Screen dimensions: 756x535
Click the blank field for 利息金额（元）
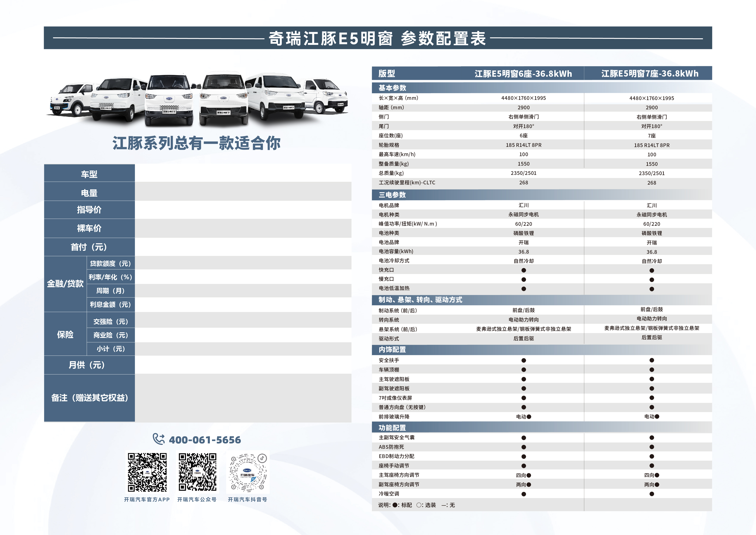coord(243,305)
